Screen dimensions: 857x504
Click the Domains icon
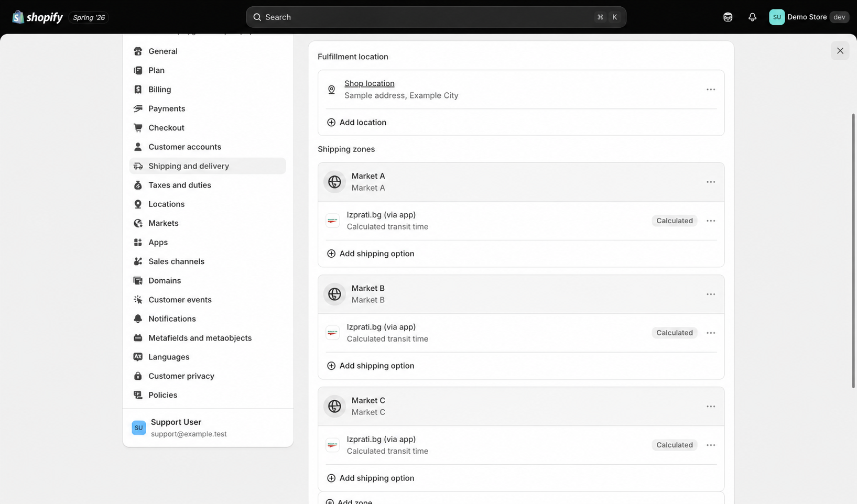(x=138, y=281)
